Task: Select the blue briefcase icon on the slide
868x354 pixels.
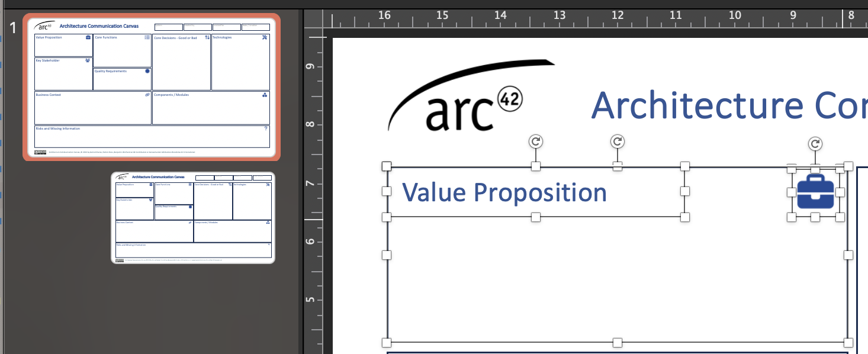Action: (x=815, y=192)
